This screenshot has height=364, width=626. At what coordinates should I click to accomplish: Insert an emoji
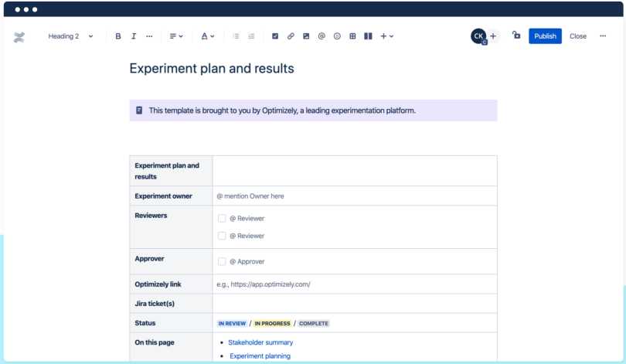(338, 36)
